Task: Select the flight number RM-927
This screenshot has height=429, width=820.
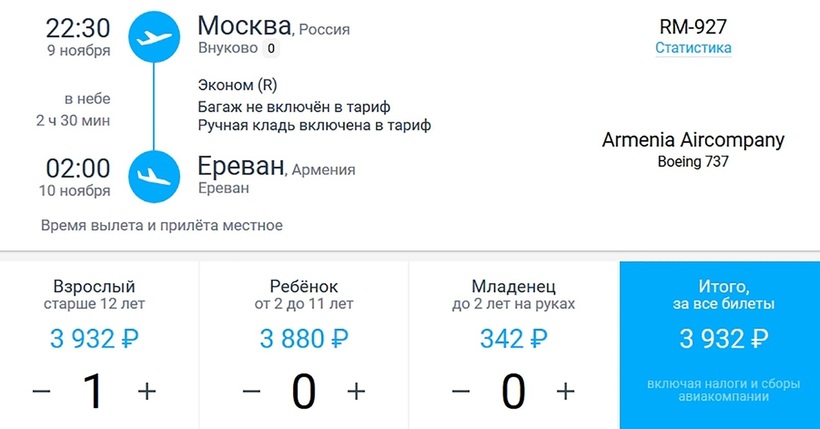Action: (693, 26)
